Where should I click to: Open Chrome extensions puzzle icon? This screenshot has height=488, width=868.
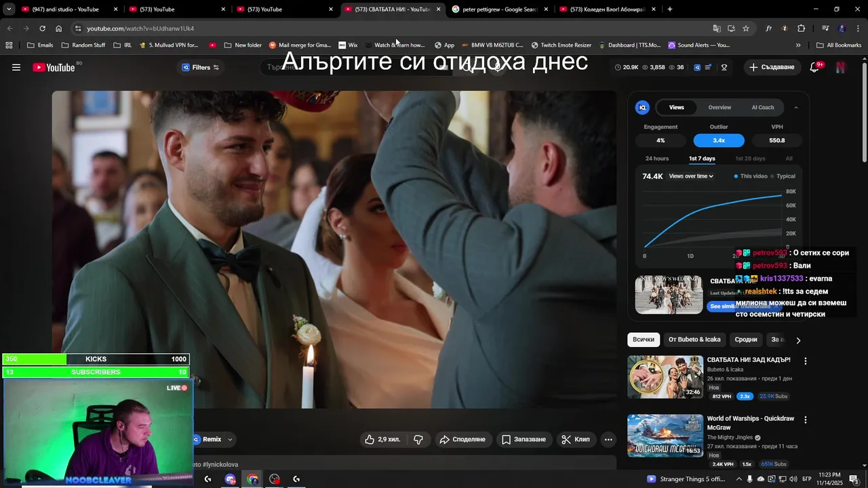[x=801, y=28]
